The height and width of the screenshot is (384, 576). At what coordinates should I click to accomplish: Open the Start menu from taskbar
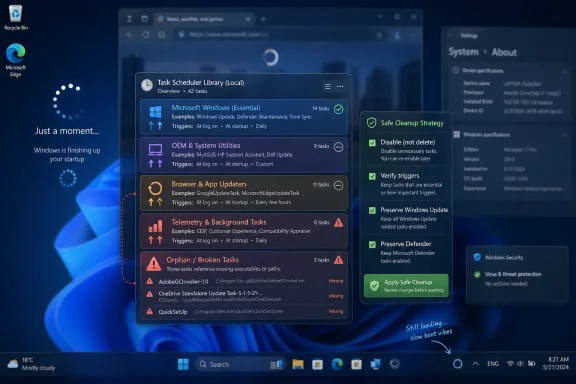tap(183, 364)
